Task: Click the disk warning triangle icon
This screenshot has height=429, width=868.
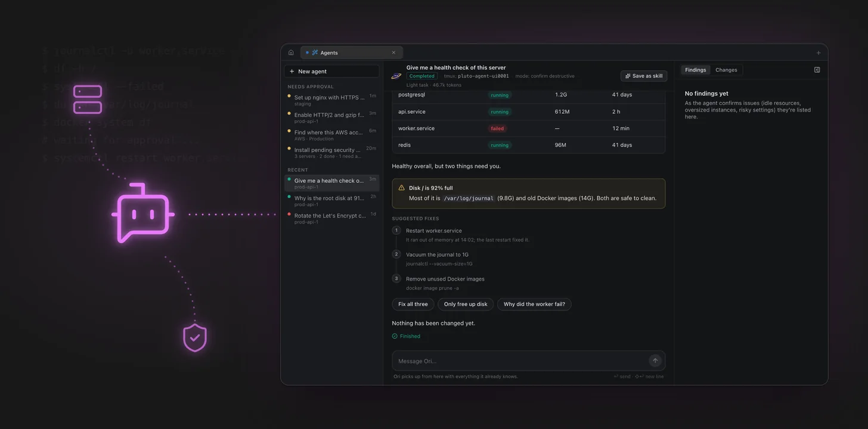Action: pyautogui.click(x=401, y=188)
